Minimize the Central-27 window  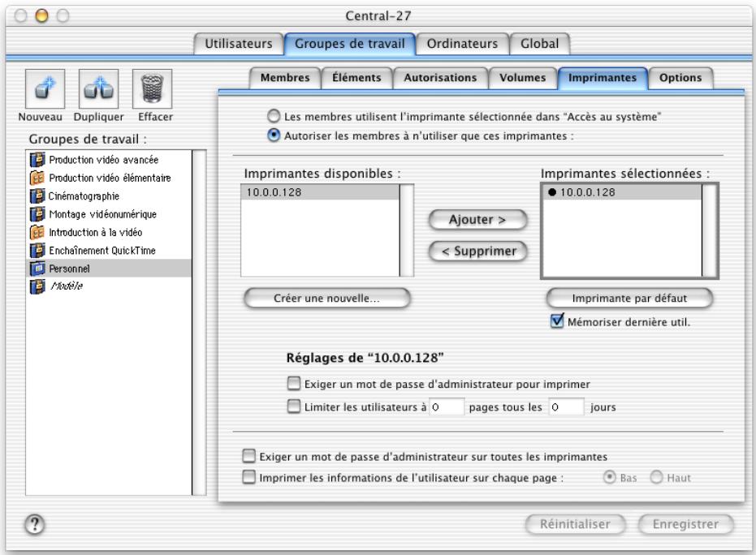click(42, 16)
